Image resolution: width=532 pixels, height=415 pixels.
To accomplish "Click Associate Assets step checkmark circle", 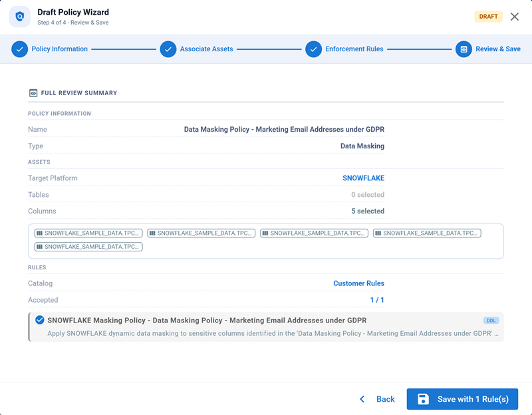I will 168,49.
